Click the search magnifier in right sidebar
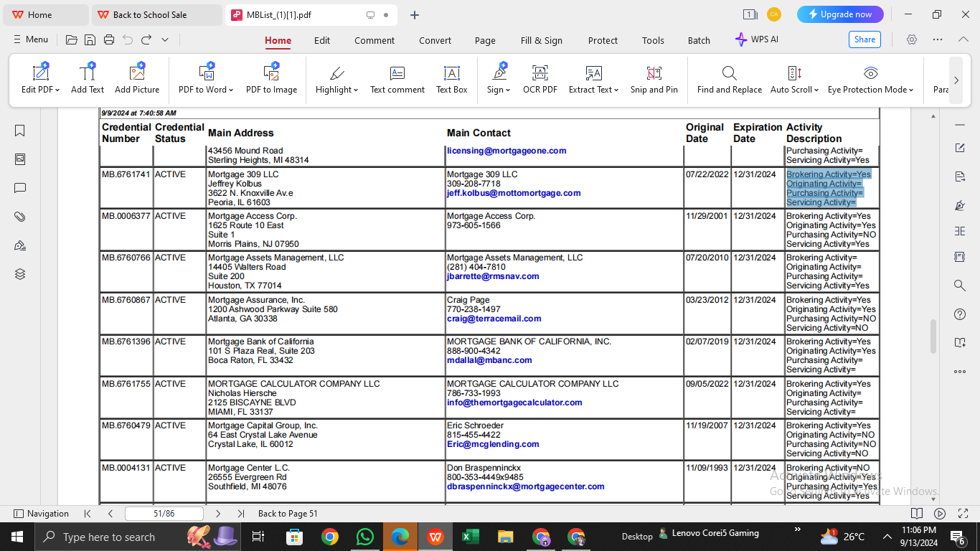Image resolution: width=980 pixels, height=551 pixels. click(x=960, y=286)
